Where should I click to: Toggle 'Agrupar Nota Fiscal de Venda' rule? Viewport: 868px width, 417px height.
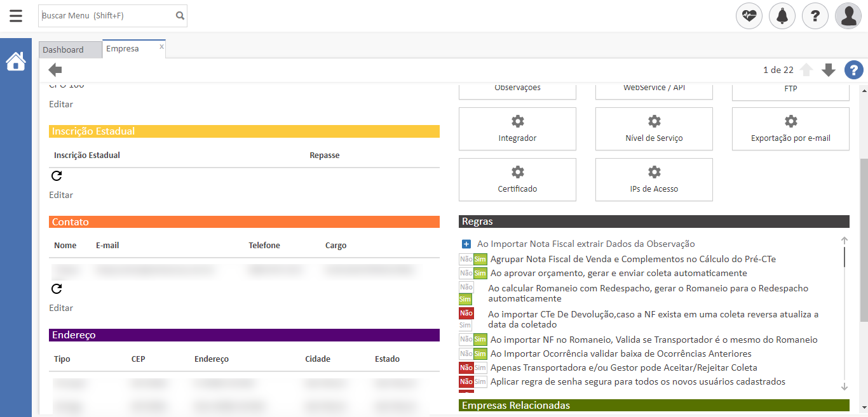tap(473, 259)
